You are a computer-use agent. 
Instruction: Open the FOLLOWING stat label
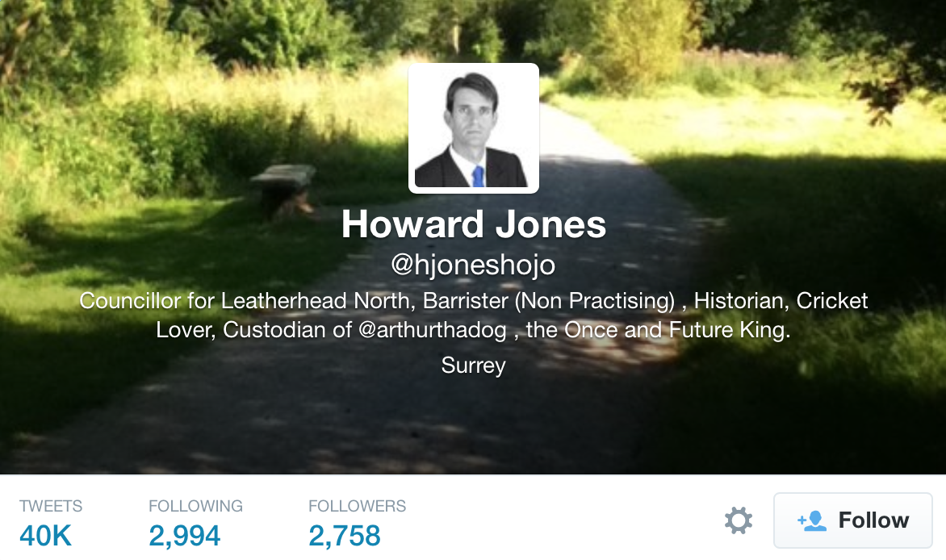[195, 506]
